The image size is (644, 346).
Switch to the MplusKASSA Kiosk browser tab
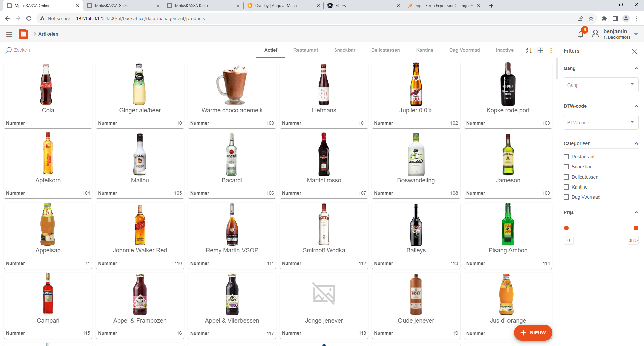(x=203, y=6)
